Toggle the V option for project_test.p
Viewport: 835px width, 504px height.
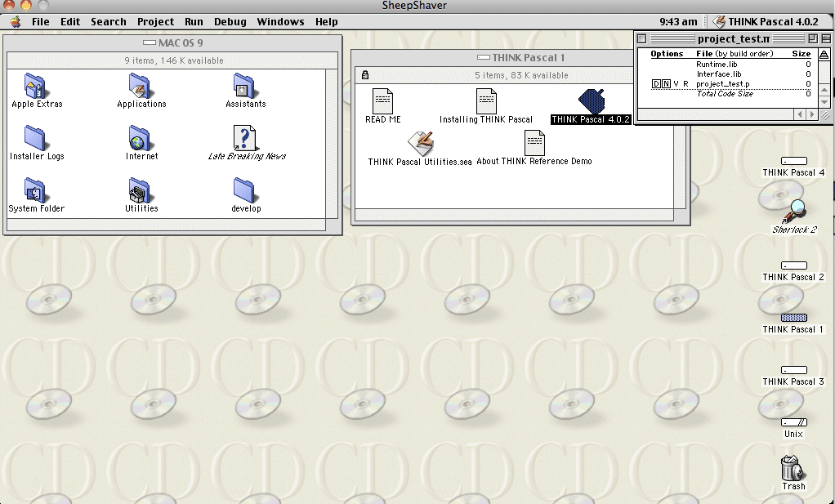tap(676, 83)
